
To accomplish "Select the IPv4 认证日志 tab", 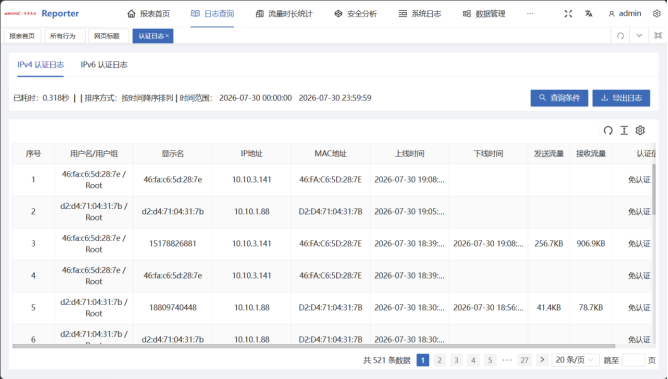I will [x=40, y=65].
